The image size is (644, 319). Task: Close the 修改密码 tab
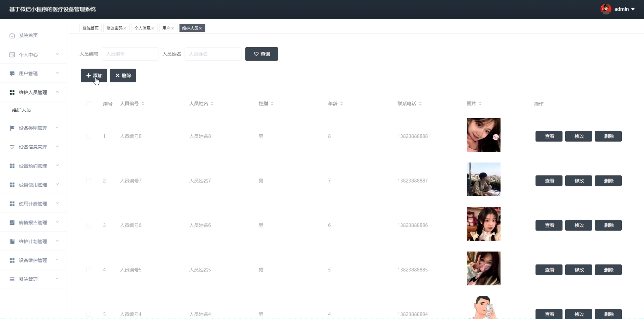125,28
